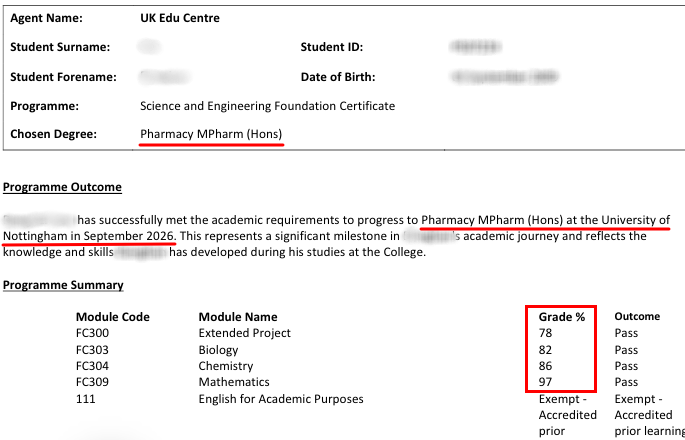Viewport: 685px width, 440px height.
Task: Select the UK Edu Centre agent name
Action: [x=180, y=18]
